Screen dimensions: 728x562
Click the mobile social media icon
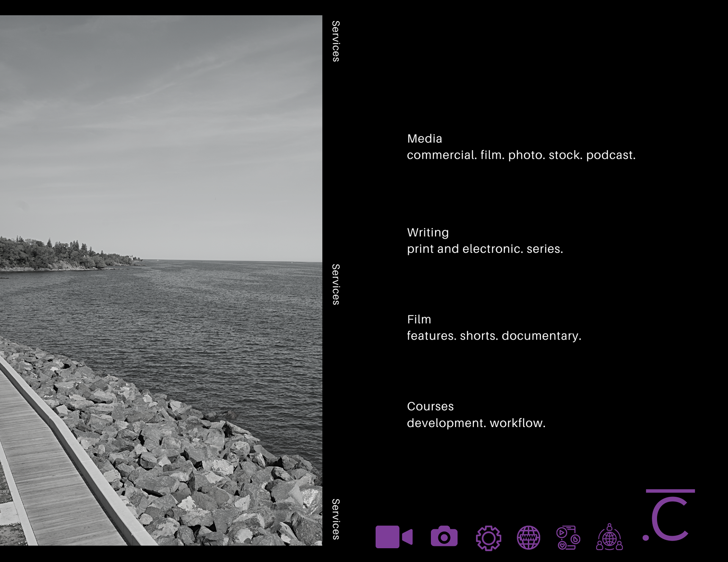568,537
